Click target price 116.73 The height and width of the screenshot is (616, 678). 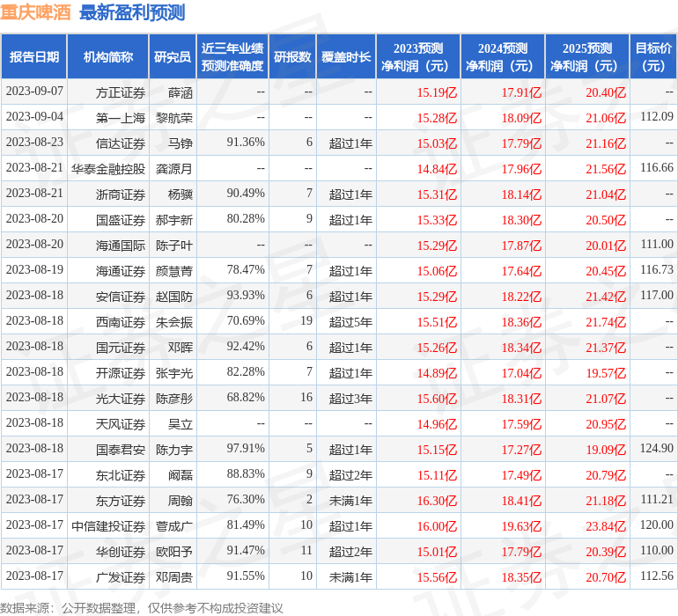[x=657, y=269]
